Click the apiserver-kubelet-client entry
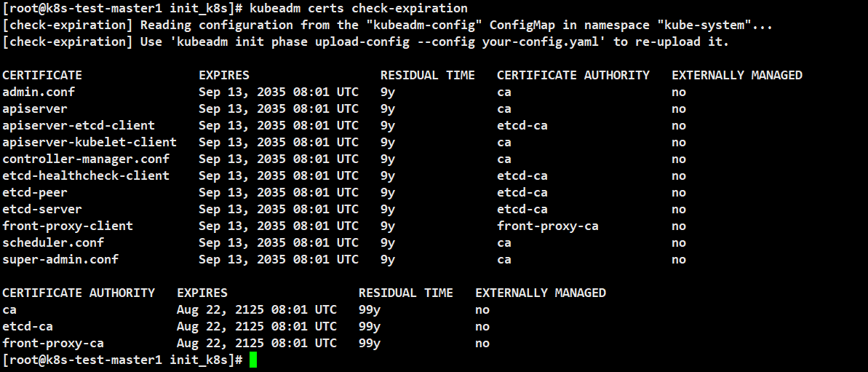 click(x=89, y=142)
